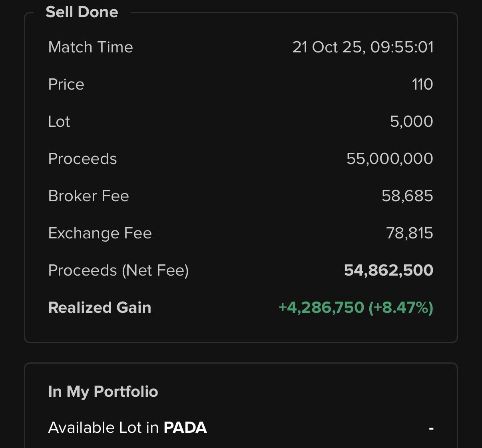Select the lot amount 5,000
482x448 pixels.
click(x=411, y=122)
